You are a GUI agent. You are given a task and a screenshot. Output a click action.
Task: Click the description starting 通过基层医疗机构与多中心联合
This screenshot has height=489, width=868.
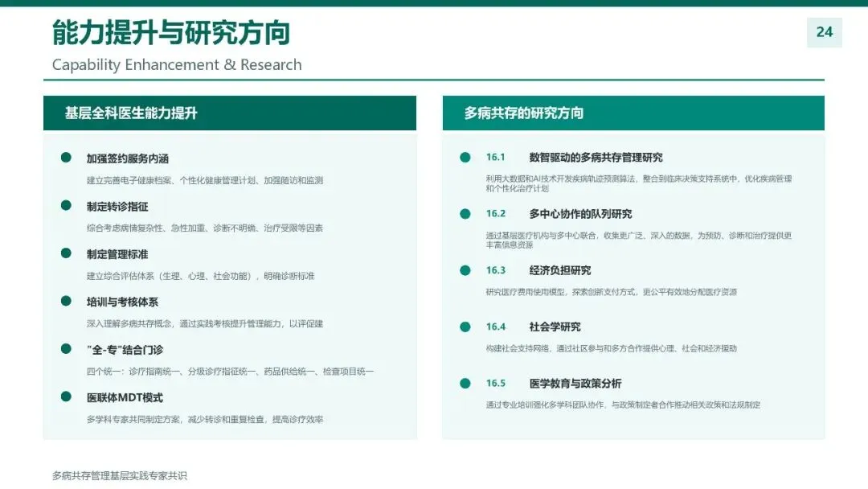(639, 240)
